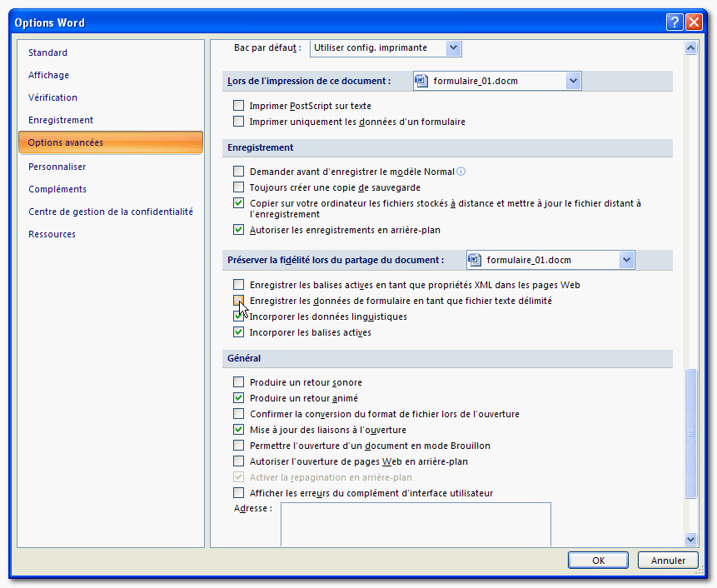Check Afficher les erreurs du complément d'interface
This screenshot has width=717, height=588.
pyautogui.click(x=238, y=493)
